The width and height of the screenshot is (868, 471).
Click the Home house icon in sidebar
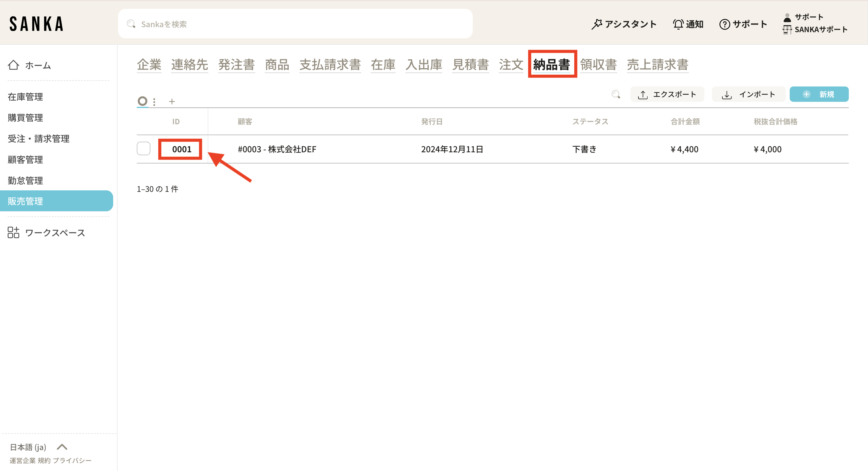(14, 65)
